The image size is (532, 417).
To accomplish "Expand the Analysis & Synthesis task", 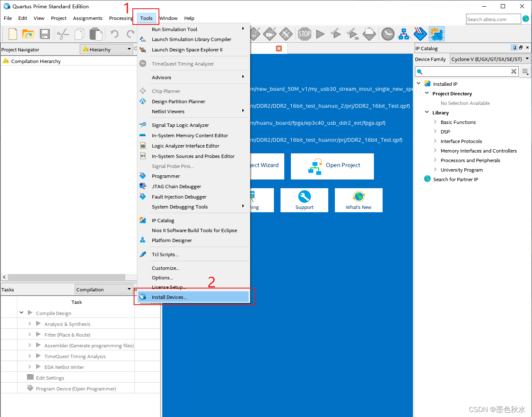I will 29,323.
